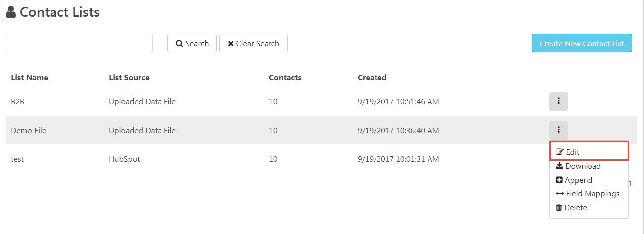This screenshot has height=234, width=644.
Task: Open the B2B row actions menu
Action: point(558,101)
